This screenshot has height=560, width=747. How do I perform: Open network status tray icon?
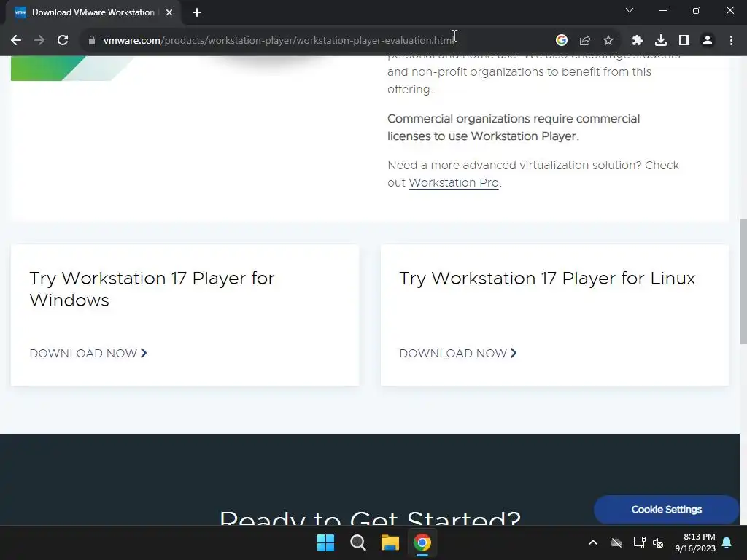pos(639,542)
